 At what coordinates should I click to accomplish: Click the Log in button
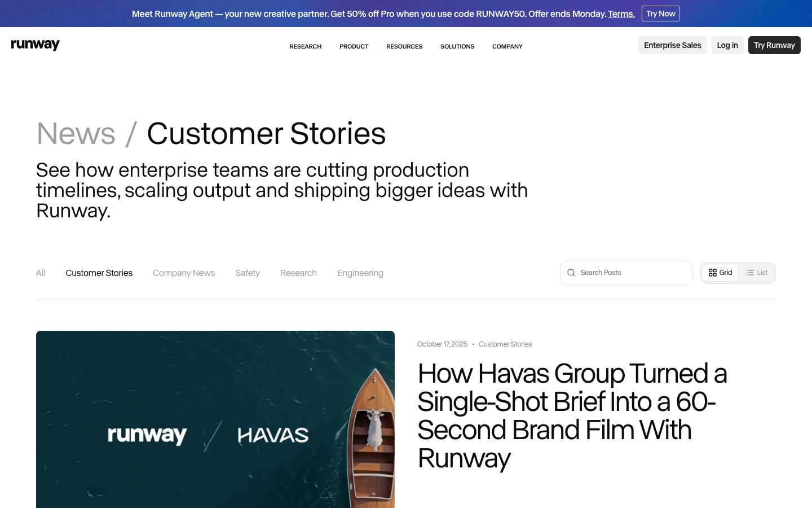coord(727,45)
